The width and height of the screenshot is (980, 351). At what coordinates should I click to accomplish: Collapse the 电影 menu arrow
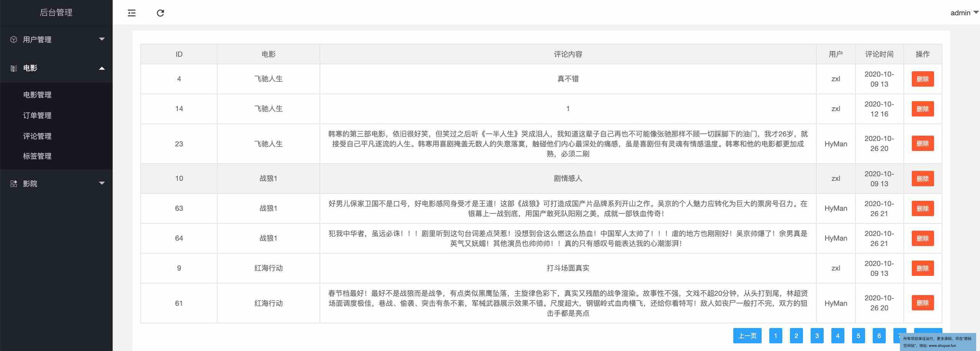pos(102,68)
